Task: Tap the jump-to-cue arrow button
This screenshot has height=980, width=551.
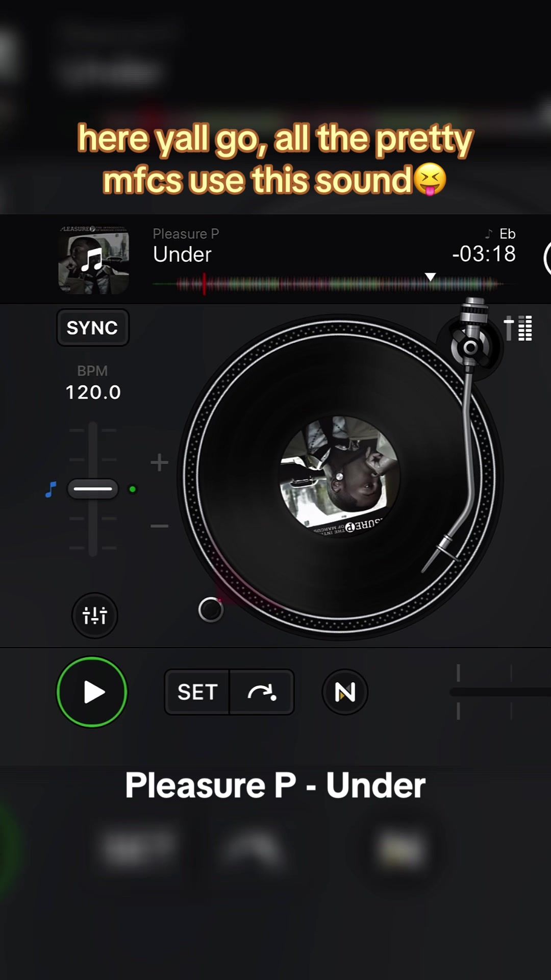Action: [262, 692]
